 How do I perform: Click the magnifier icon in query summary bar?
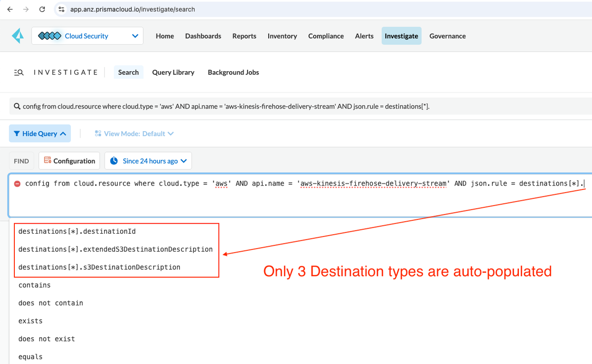tap(18, 107)
